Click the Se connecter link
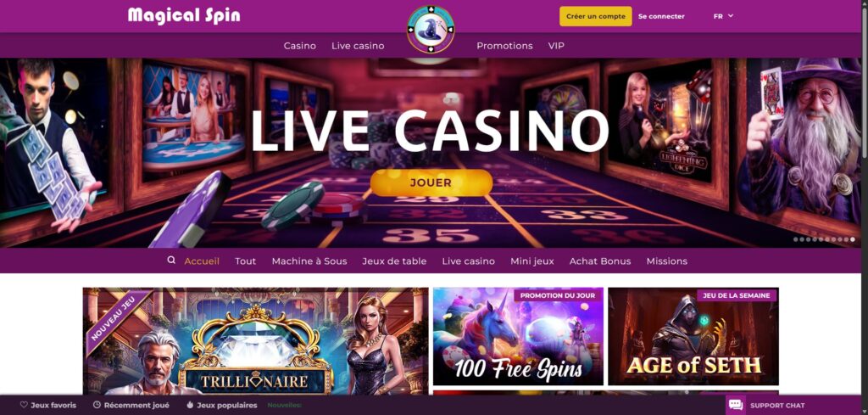The image size is (868, 415). [661, 17]
